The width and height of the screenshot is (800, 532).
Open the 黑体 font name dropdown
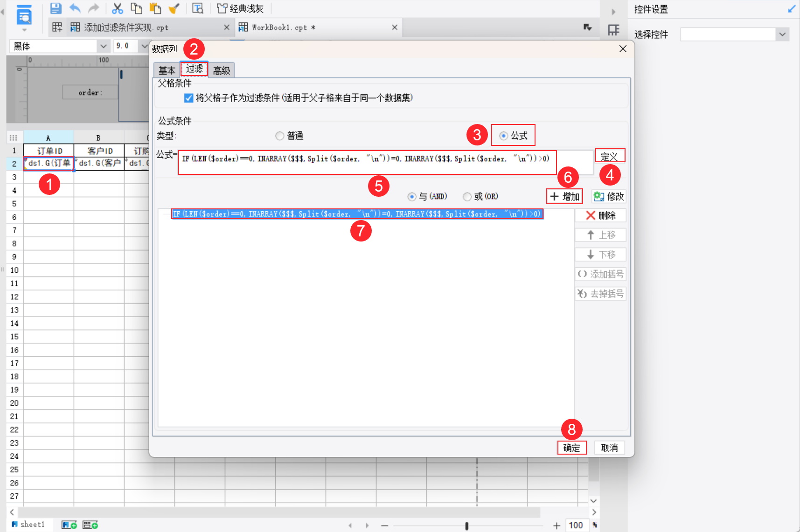coord(103,46)
